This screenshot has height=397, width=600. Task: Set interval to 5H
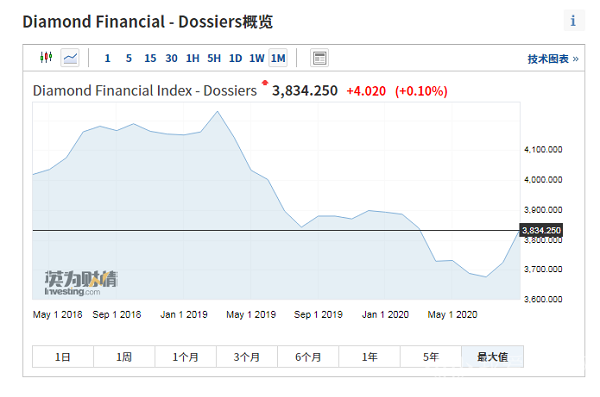click(214, 58)
